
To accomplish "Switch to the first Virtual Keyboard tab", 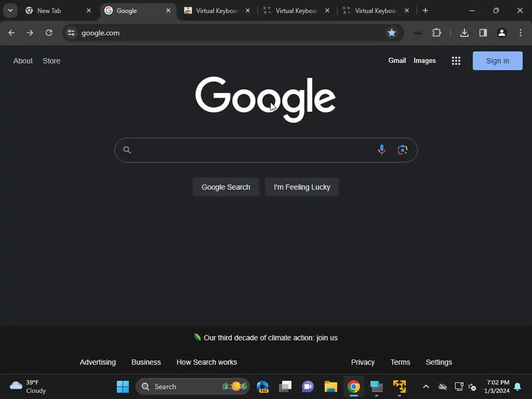I will tap(217, 10).
